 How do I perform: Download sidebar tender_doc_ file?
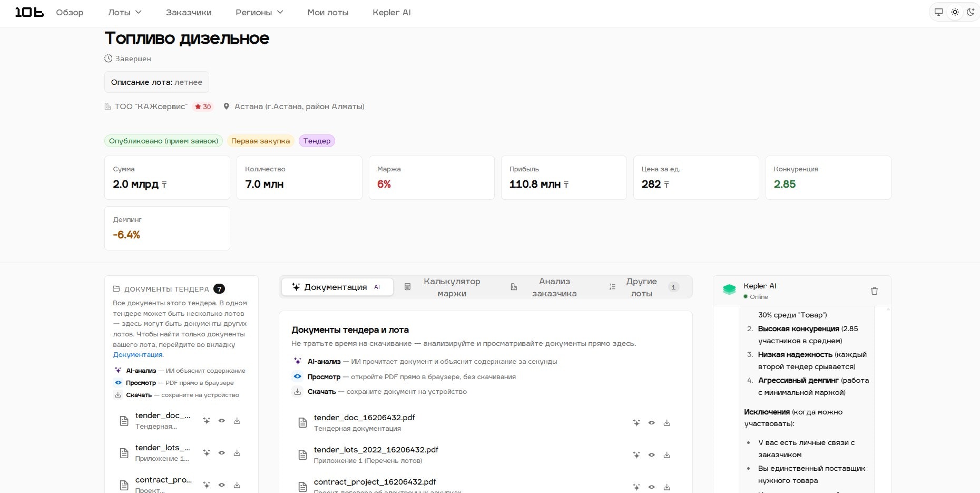point(237,421)
